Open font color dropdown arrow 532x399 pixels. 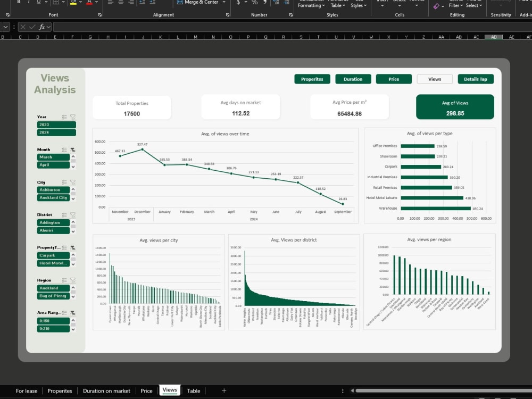coord(96,2)
